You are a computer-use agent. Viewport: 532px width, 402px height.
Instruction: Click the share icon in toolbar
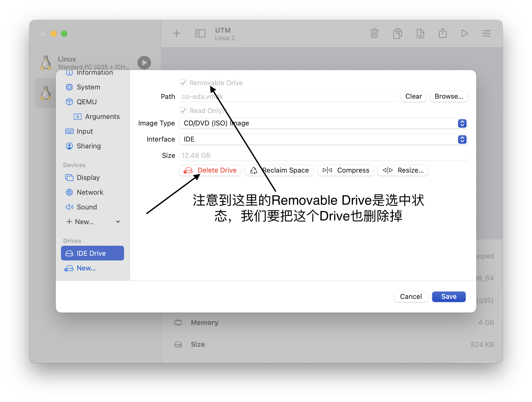(x=443, y=33)
